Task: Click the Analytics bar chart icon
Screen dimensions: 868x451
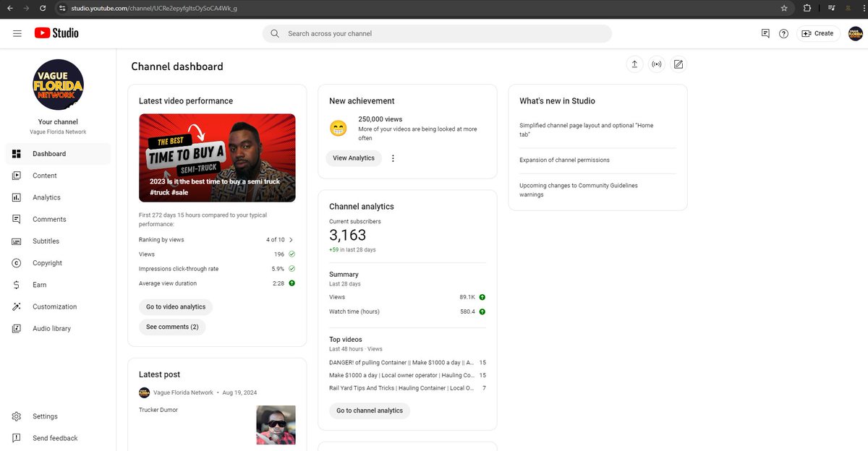Action: pyautogui.click(x=17, y=197)
